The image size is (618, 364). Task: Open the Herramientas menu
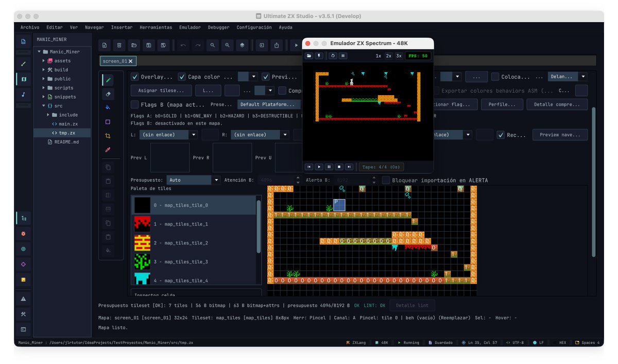point(156,27)
